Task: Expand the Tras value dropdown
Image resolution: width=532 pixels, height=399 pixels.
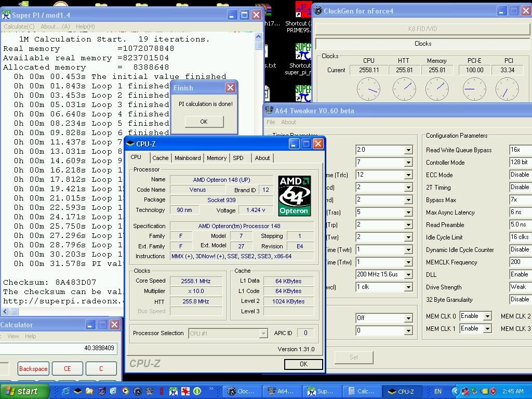Action: [408, 212]
